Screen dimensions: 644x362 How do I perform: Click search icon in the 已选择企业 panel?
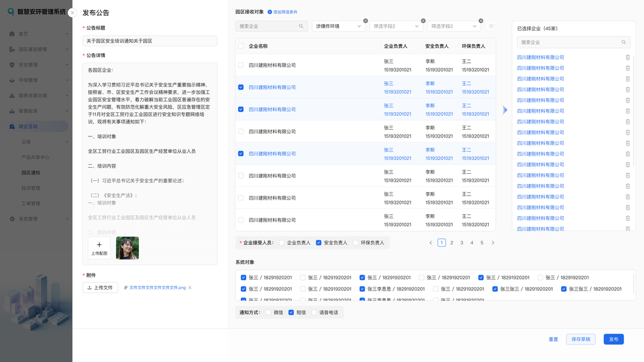(x=623, y=42)
